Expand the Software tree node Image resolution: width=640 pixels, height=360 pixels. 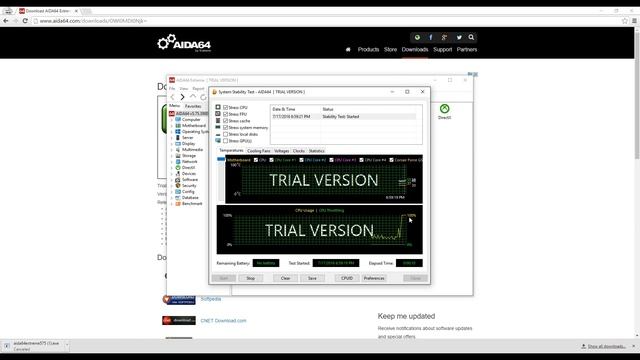tap(172, 180)
